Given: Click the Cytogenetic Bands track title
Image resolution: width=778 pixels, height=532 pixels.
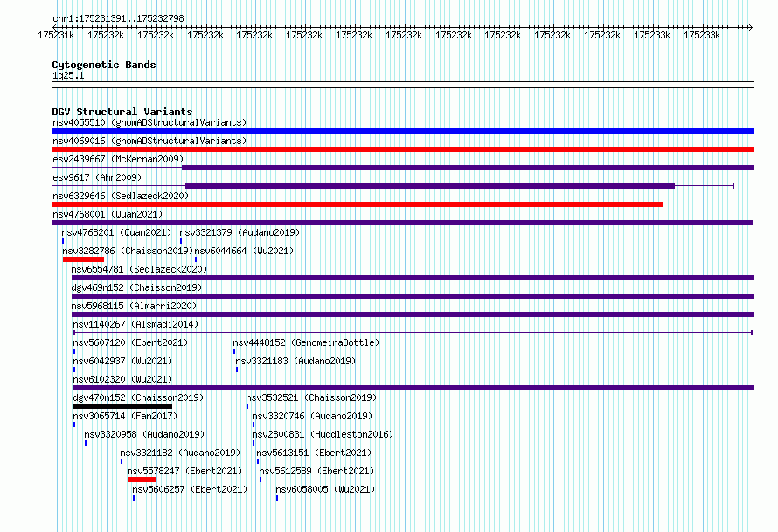Looking at the screenshot, I should [x=104, y=65].
